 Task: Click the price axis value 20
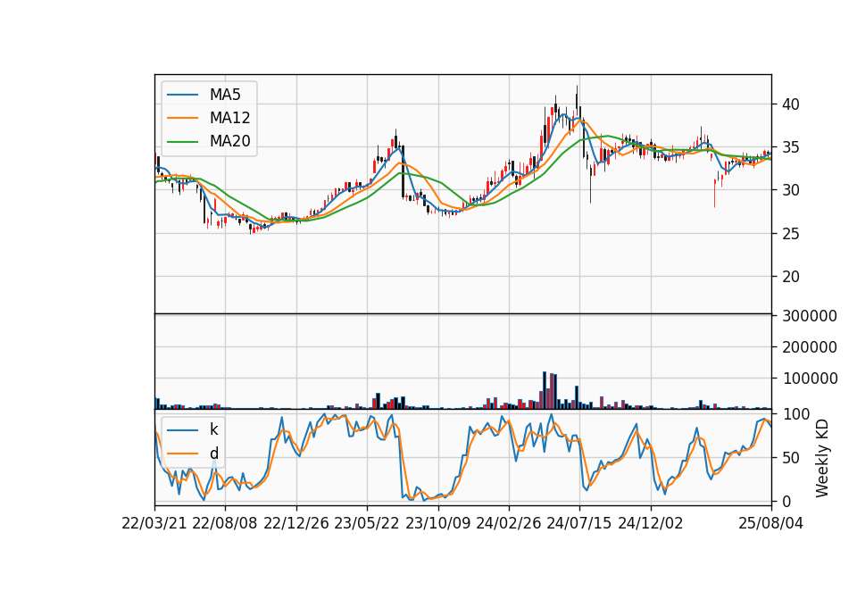coord(790,277)
